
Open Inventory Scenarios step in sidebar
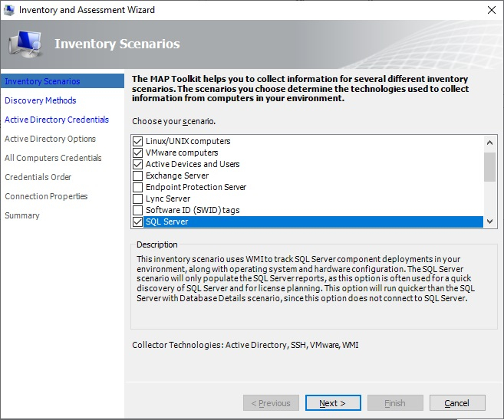[62, 81]
